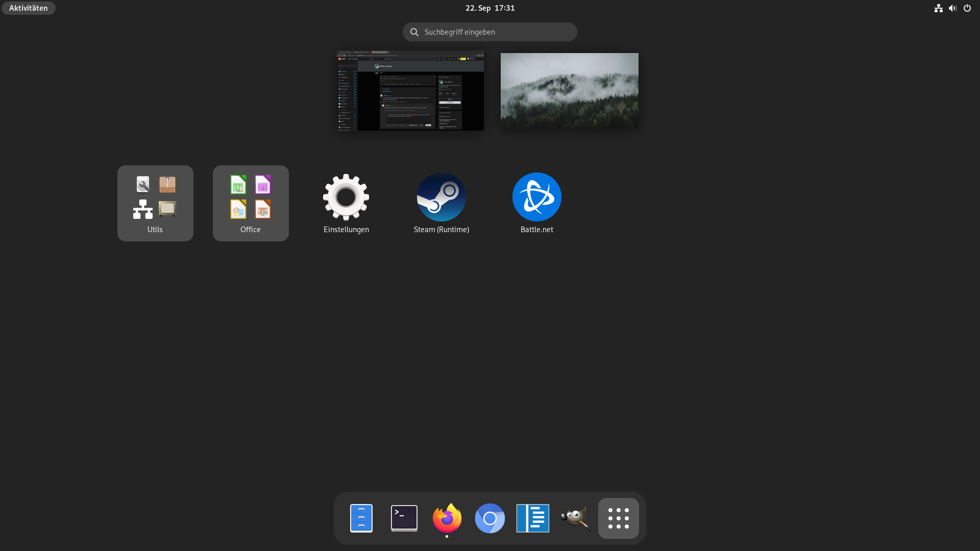Open Firefox browser from dock

(446, 518)
